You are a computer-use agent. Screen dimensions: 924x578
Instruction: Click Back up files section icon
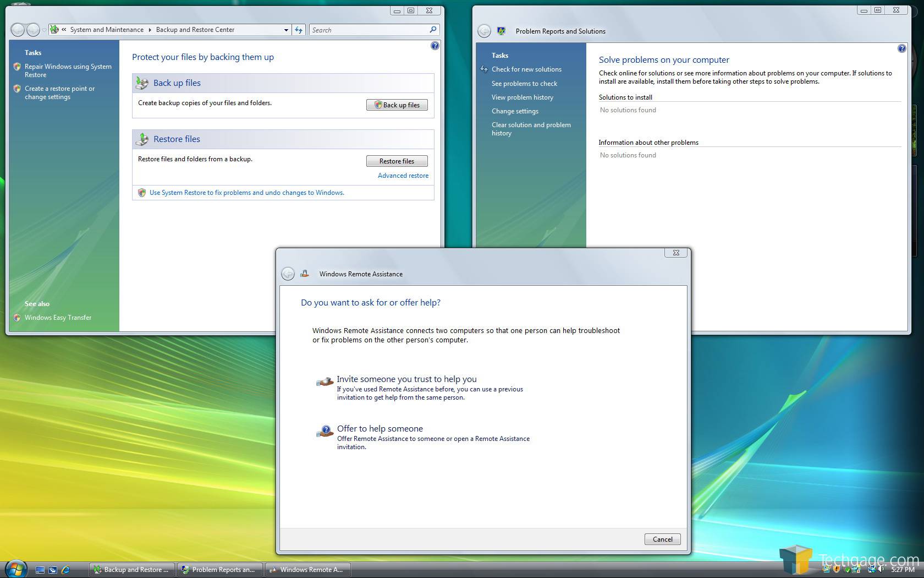(142, 83)
